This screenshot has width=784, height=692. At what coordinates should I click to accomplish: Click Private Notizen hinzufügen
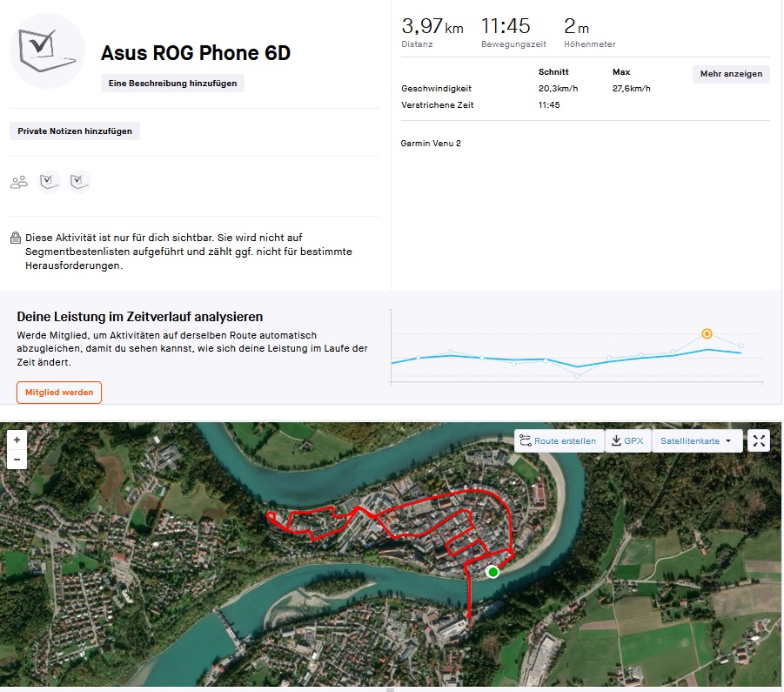click(75, 131)
